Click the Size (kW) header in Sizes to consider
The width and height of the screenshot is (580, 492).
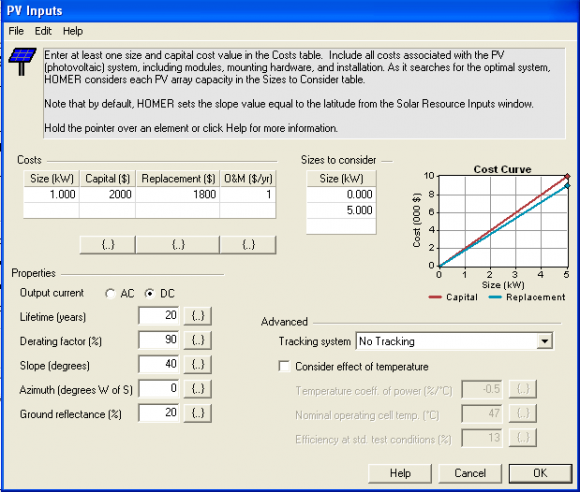341,179
